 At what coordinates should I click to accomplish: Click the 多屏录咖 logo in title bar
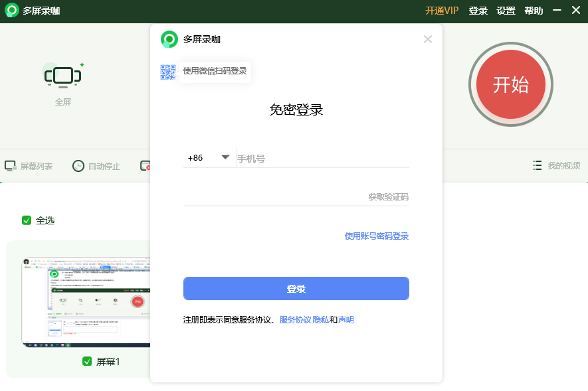coord(11,10)
